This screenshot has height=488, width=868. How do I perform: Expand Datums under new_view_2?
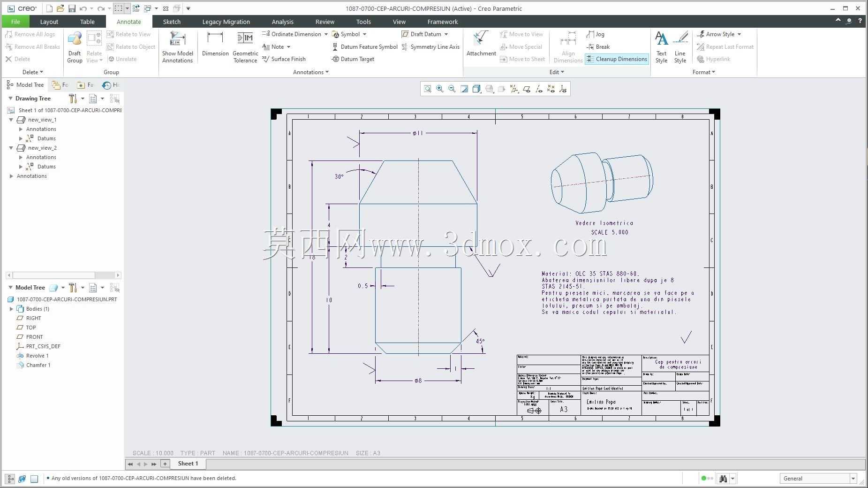21,167
